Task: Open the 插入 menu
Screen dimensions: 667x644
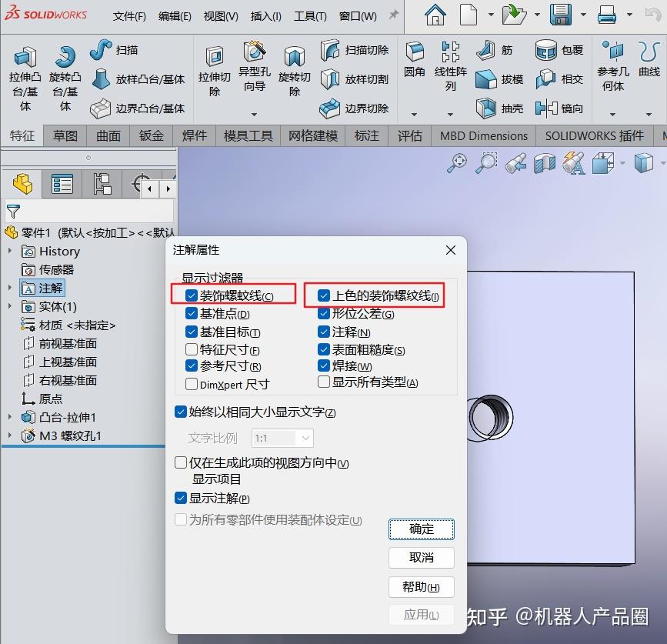Action: [x=265, y=15]
